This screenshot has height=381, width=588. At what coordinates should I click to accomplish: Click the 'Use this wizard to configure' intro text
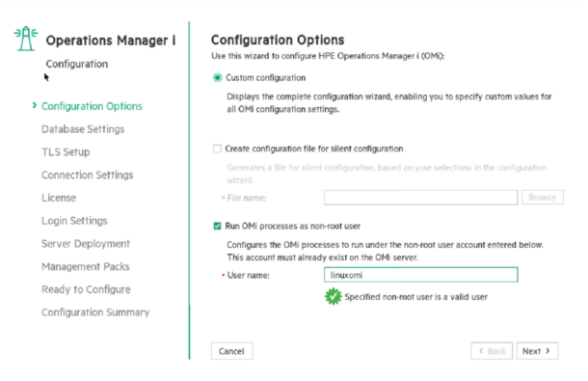328,56
